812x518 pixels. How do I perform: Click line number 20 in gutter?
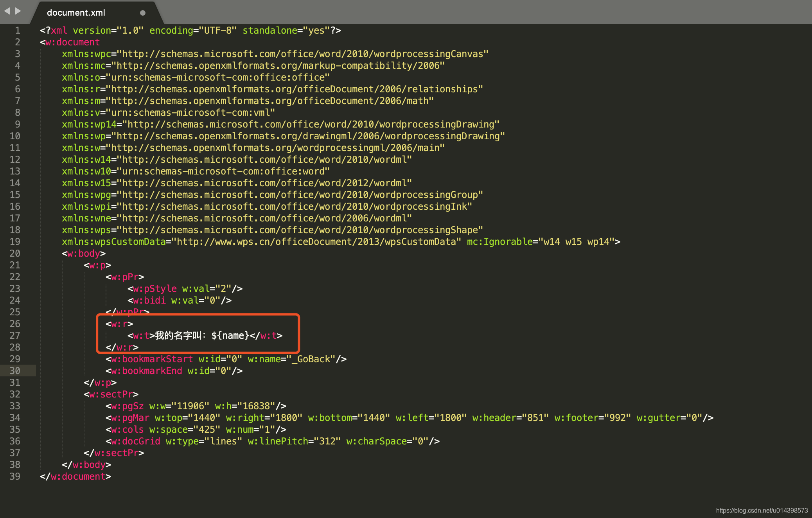(15, 254)
